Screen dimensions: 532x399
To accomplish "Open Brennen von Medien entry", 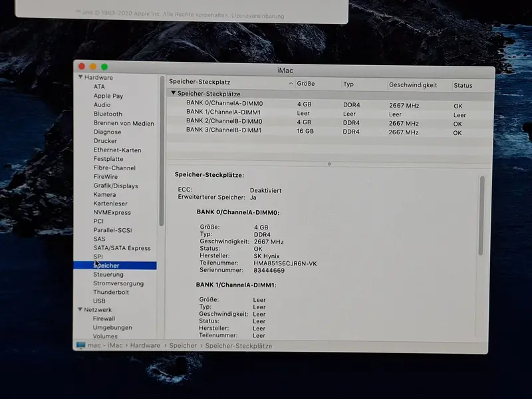I will pyautogui.click(x=124, y=123).
